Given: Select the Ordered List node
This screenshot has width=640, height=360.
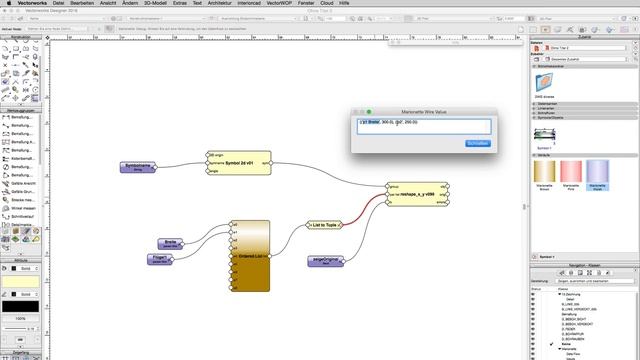Looking at the screenshot, I should coord(250,256).
